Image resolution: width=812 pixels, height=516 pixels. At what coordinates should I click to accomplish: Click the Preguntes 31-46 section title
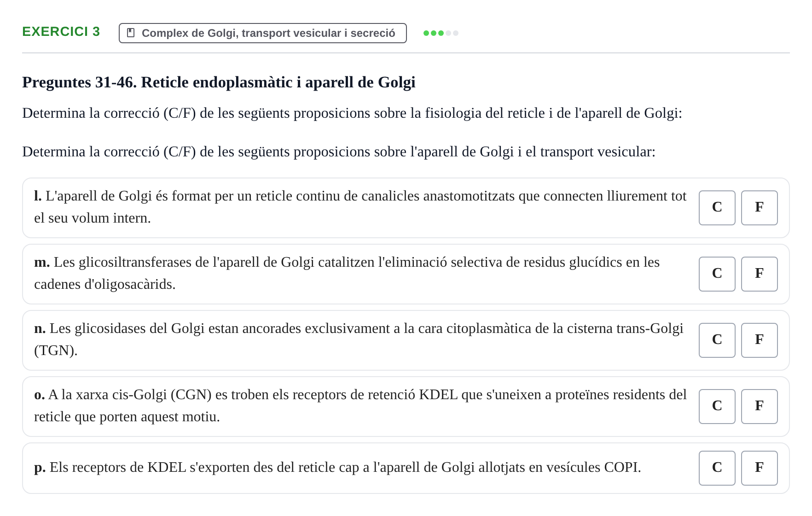[x=219, y=82]
